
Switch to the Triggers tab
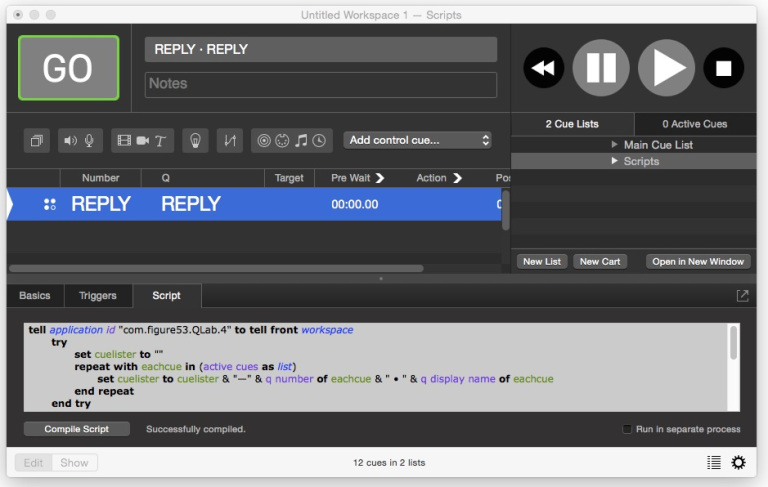pos(98,295)
